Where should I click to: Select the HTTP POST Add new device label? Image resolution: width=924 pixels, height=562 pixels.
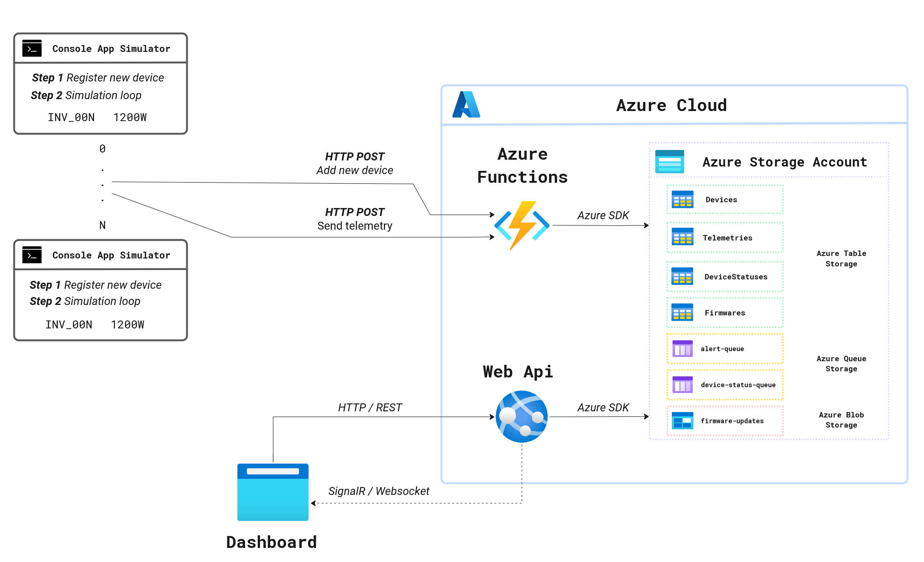[354, 163]
